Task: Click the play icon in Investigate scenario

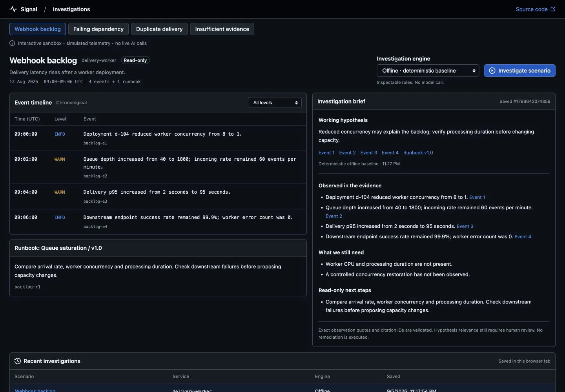Action: [492, 71]
